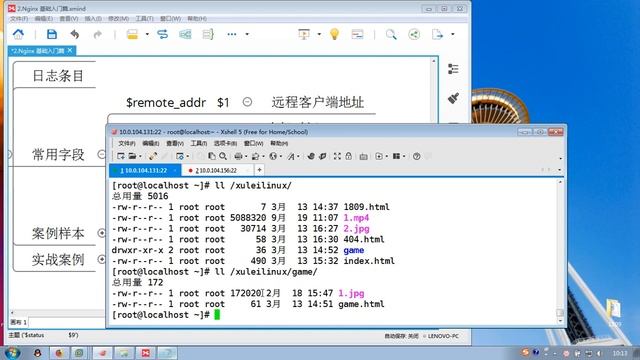Open the first menu in XMind menu bar
The image size is (640, 360).
19,19
